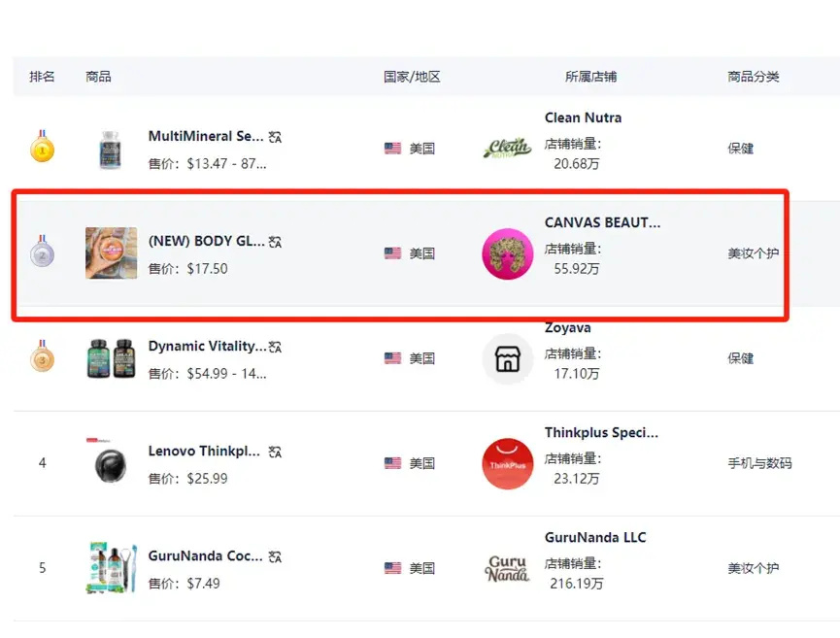The width and height of the screenshot is (840, 638).
Task: Open the GuruNanda store logo
Action: (x=507, y=568)
